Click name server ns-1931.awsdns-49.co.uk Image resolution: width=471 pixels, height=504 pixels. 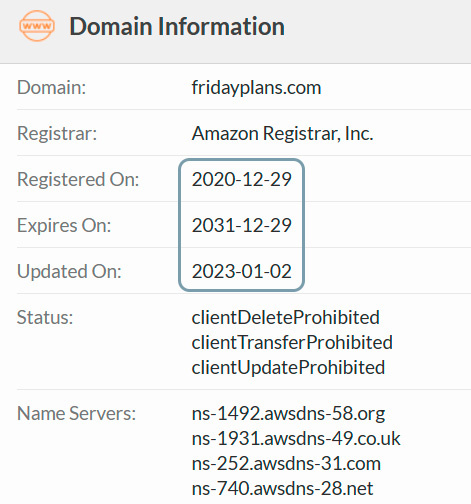point(296,438)
